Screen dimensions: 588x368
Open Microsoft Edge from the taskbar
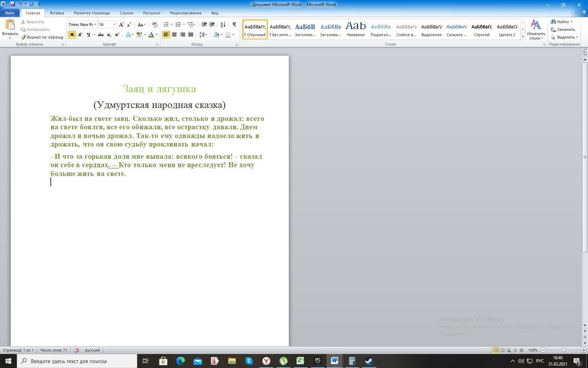pos(180,361)
